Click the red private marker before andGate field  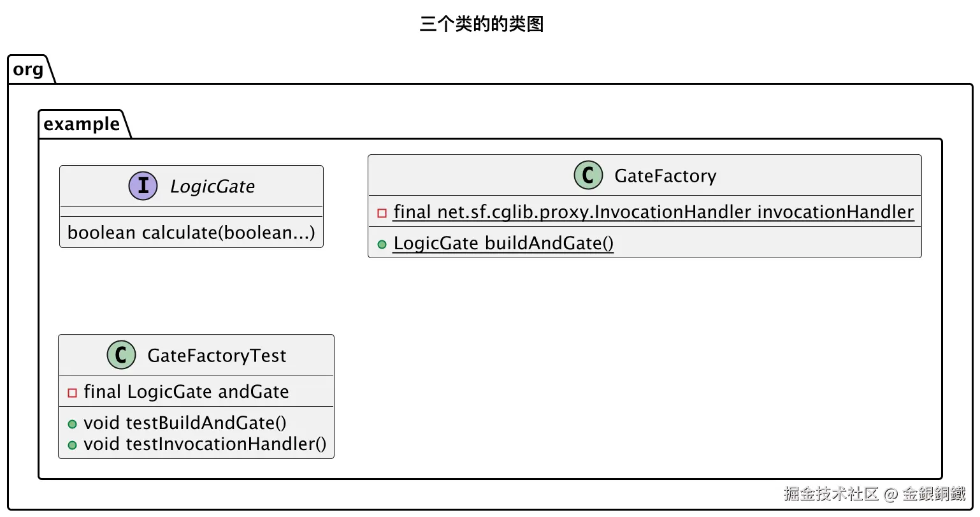point(73,393)
